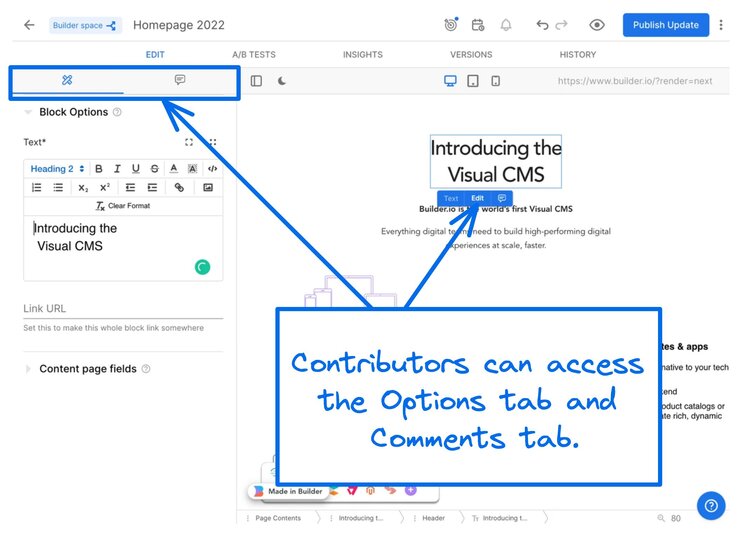Image resolution: width=740 pixels, height=534 pixels.
Task: Click Clear Format
Action: pyautogui.click(x=123, y=206)
